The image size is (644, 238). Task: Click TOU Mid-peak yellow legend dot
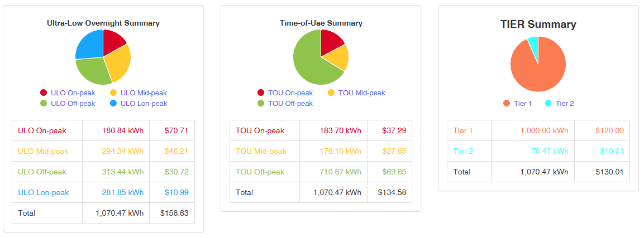click(331, 93)
